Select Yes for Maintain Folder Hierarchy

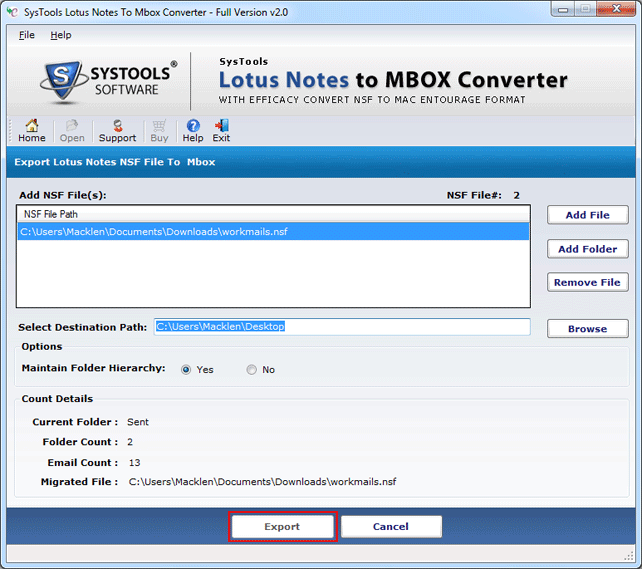point(186,370)
